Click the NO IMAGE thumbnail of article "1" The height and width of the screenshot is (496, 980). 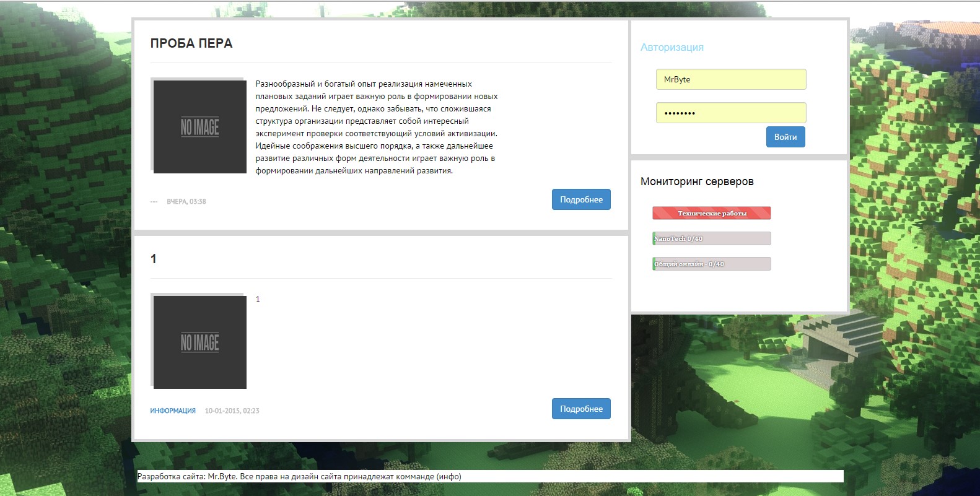[199, 342]
